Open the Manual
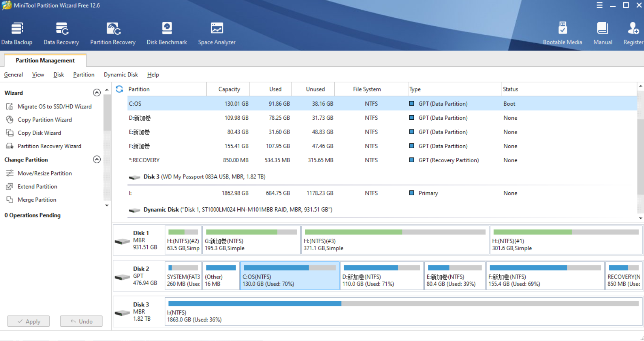Viewport: 644px width, 341px height. pyautogui.click(x=603, y=34)
